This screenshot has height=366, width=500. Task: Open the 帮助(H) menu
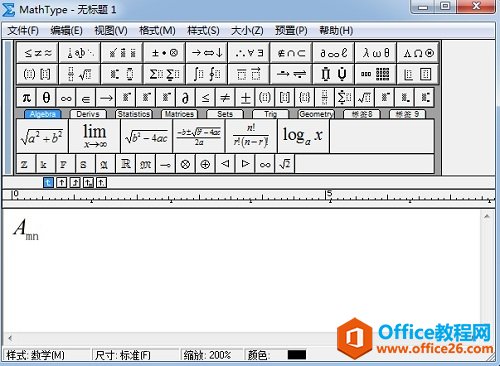coord(336,31)
